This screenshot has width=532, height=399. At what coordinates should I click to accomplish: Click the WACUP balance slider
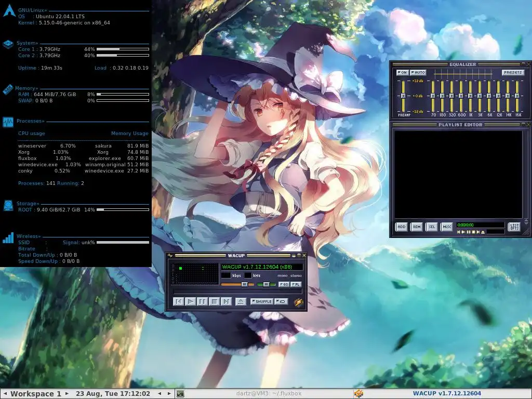(x=267, y=284)
